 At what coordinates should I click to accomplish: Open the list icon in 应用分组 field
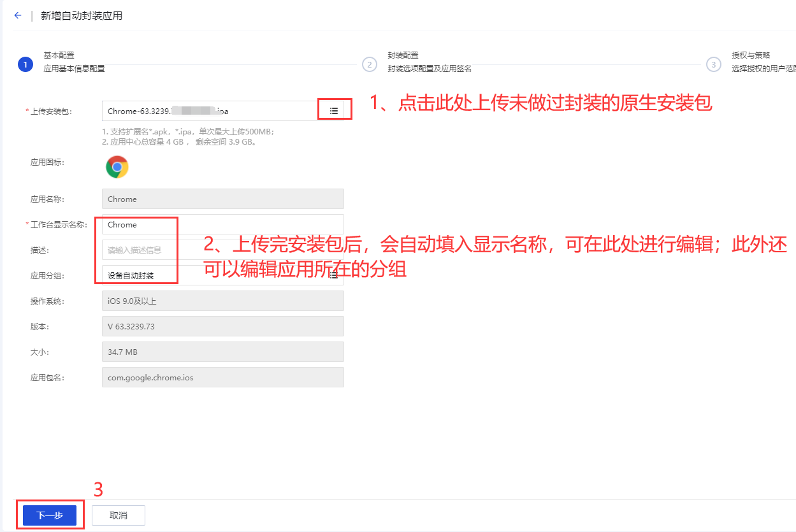[333, 276]
